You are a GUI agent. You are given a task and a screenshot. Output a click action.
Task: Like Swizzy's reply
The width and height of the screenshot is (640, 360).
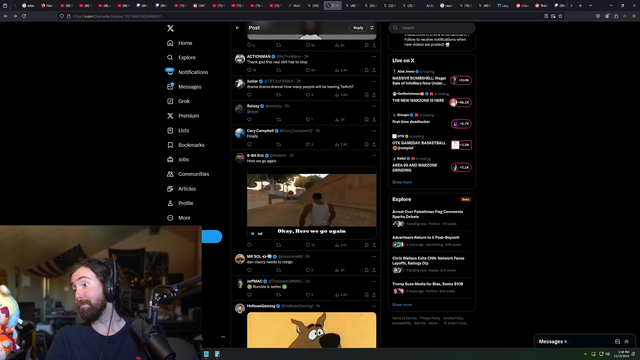pyautogui.click(x=308, y=120)
